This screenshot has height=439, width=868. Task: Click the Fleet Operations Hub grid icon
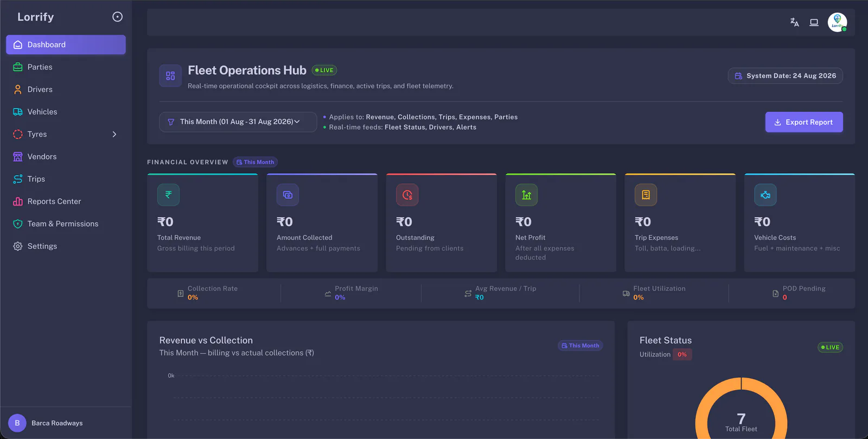click(x=170, y=76)
